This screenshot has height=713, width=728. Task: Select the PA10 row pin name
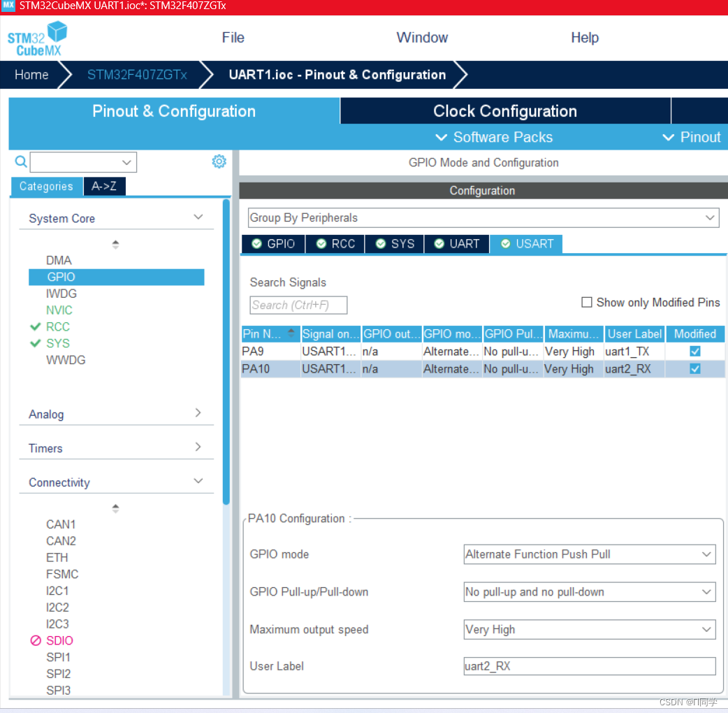pyautogui.click(x=256, y=369)
